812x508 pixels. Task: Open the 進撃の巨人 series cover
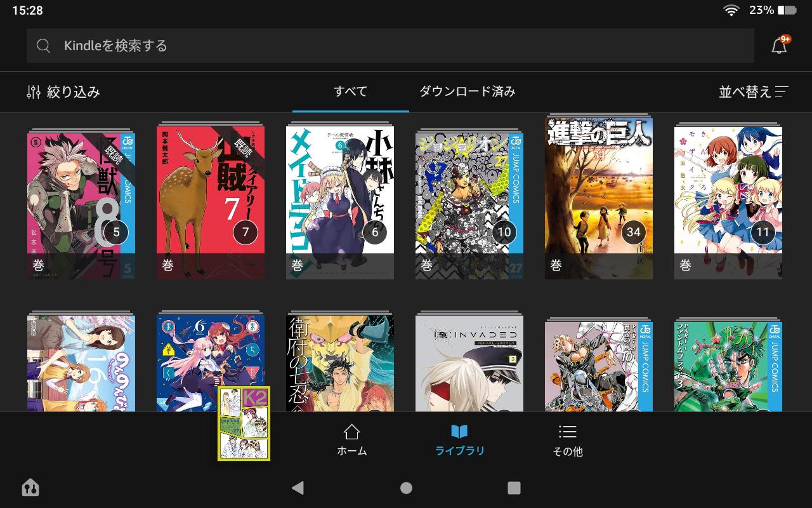(599, 198)
